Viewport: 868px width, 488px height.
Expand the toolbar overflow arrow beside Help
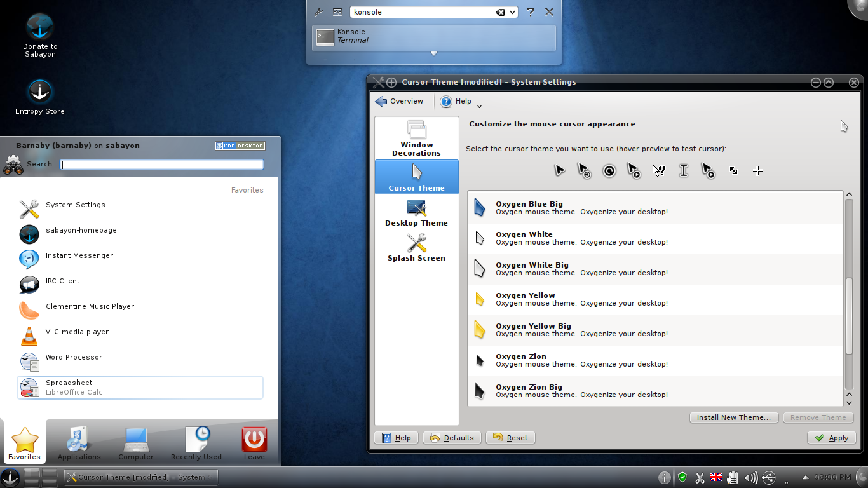point(480,106)
